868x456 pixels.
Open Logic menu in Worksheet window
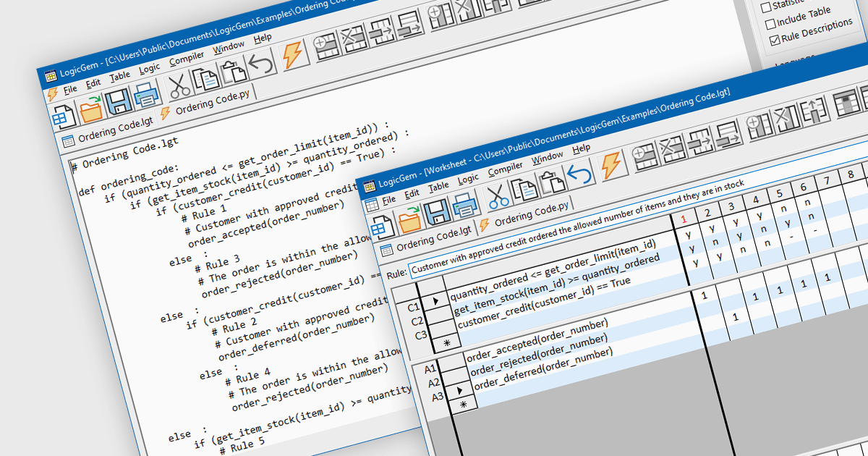pos(468,178)
